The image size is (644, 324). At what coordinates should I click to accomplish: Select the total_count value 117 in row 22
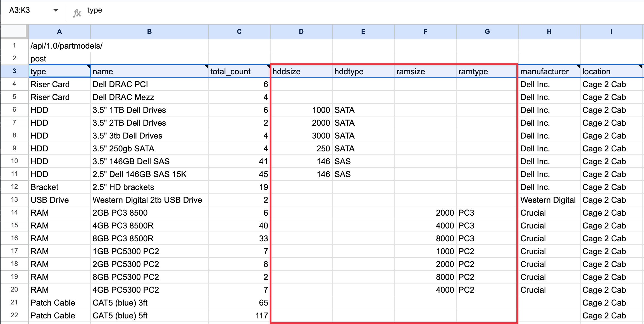(x=239, y=315)
